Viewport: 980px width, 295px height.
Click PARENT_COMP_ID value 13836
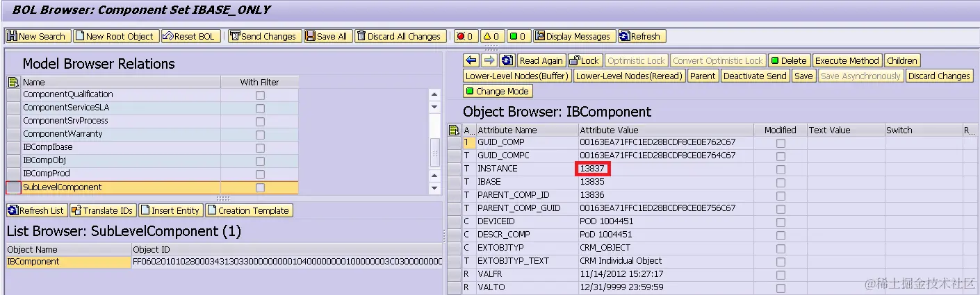(x=591, y=195)
